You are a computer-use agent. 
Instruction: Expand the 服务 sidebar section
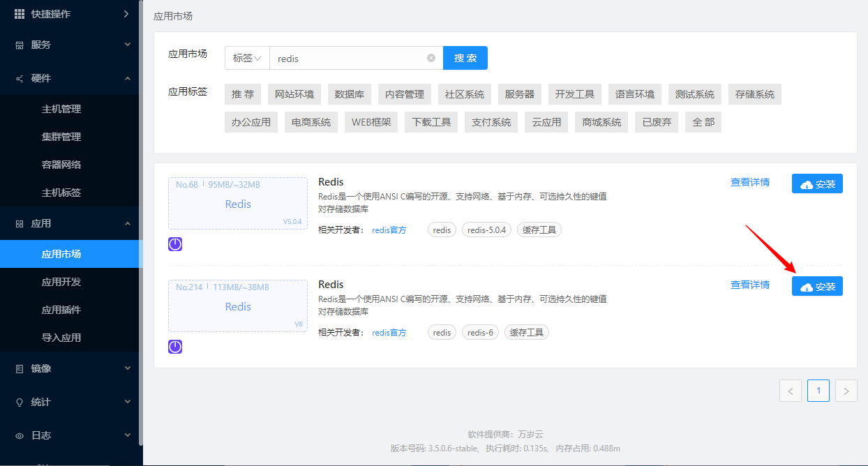coord(127,45)
